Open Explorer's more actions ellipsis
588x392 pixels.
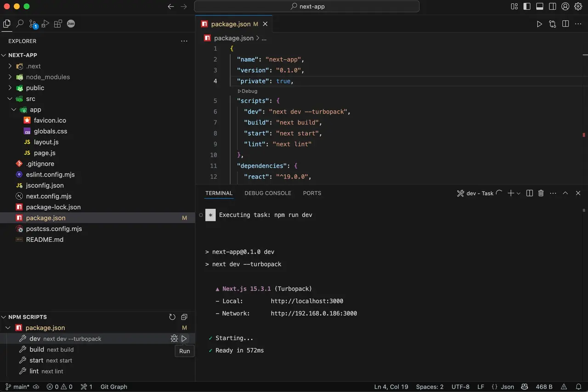[x=184, y=41]
